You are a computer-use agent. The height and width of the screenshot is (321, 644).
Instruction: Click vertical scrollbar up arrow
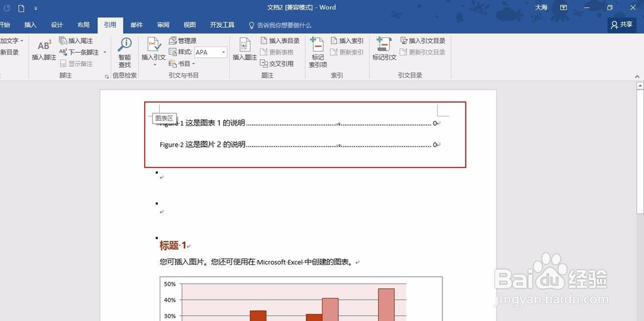(x=640, y=86)
